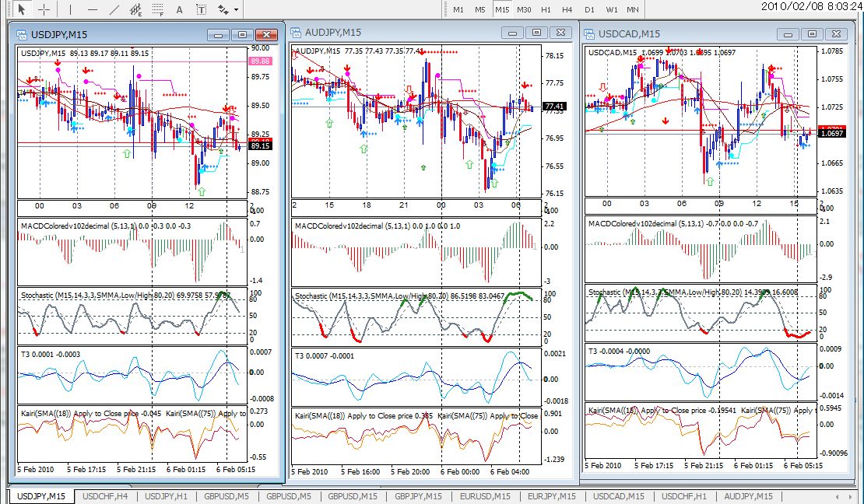This screenshot has width=864, height=504.
Task: Select the text label tool
Action: point(201,9)
